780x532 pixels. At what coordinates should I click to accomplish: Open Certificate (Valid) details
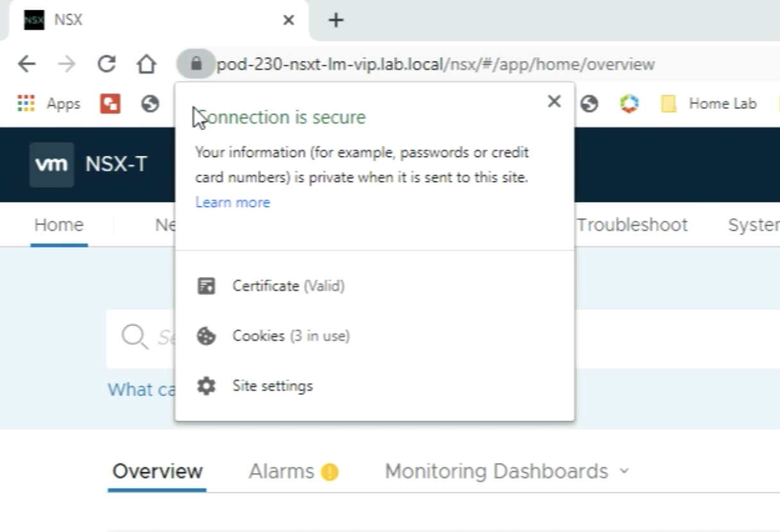288,286
